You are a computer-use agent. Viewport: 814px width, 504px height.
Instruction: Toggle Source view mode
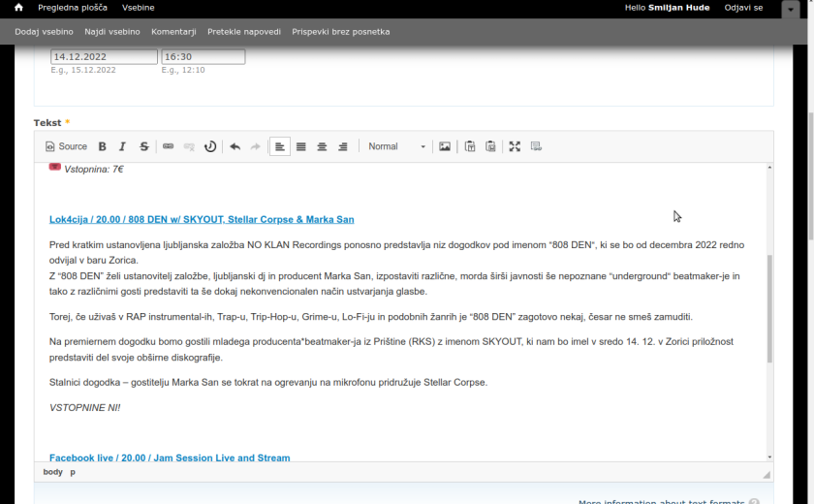click(66, 146)
